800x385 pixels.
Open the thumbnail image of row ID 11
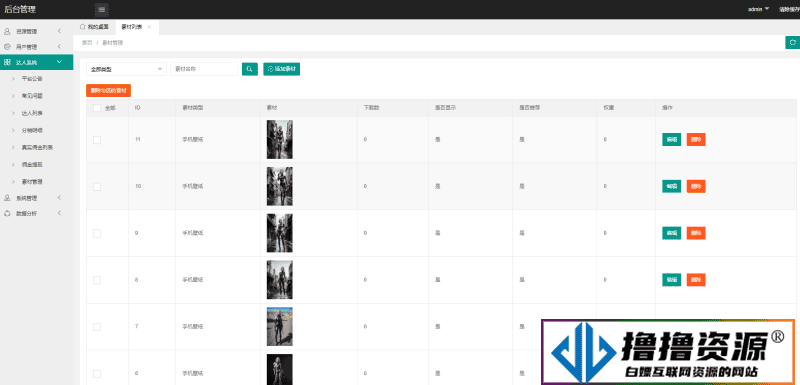tap(280, 140)
